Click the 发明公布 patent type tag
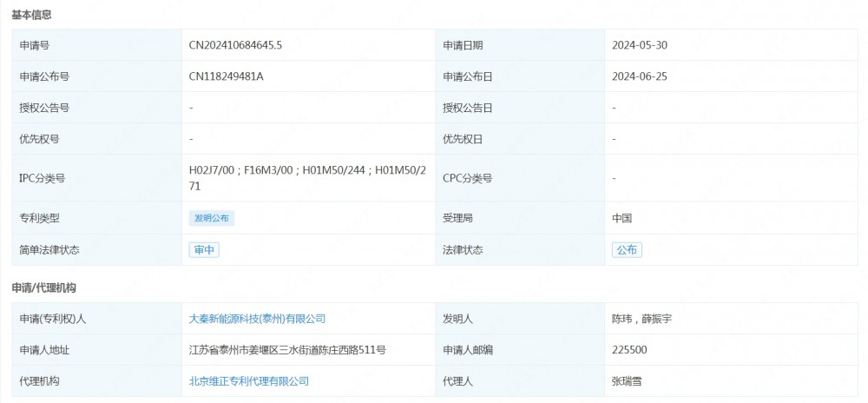This screenshot has height=403, width=868. pos(212,219)
